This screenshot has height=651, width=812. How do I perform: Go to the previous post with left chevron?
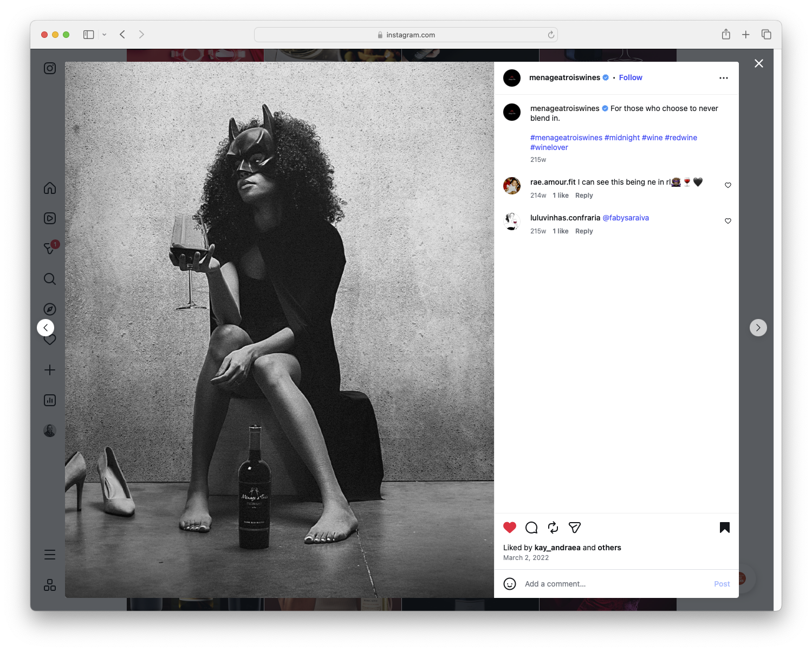pos(46,327)
